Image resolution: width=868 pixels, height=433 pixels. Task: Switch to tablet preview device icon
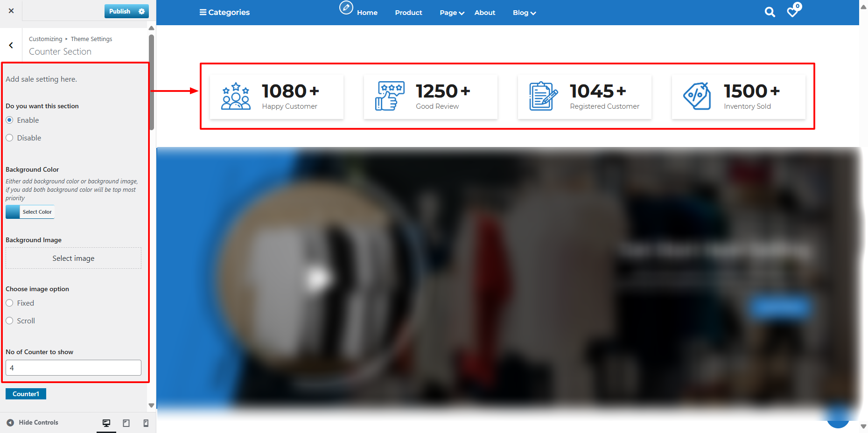(x=126, y=423)
